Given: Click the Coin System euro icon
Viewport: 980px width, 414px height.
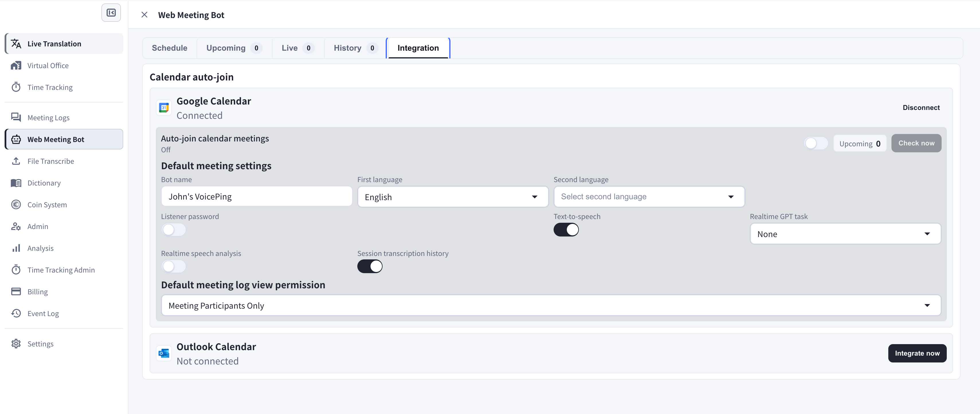Looking at the screenshot, I should (x=16, y=204).
